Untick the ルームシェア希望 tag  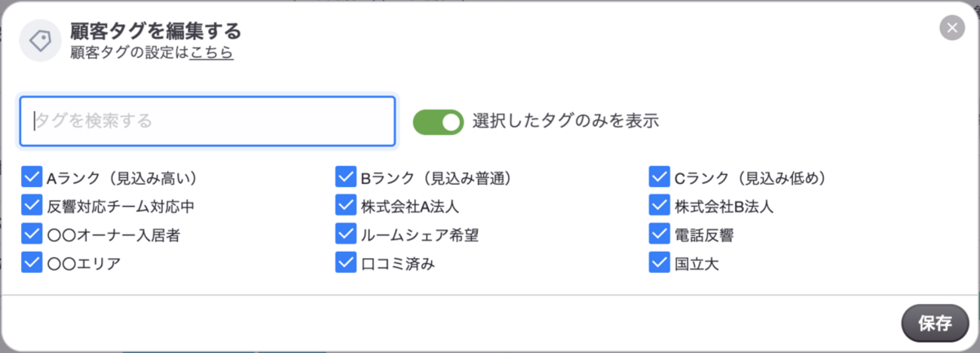click(x=345, y=234)
